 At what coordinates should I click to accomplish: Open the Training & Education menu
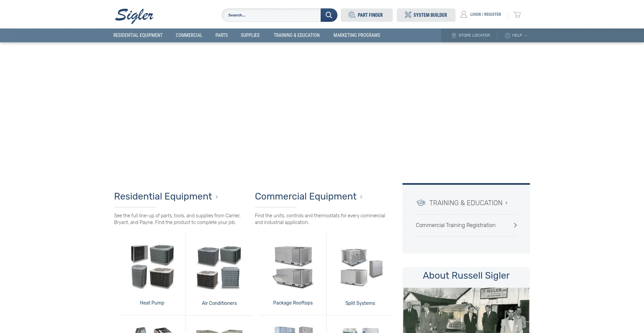point(297,35)
